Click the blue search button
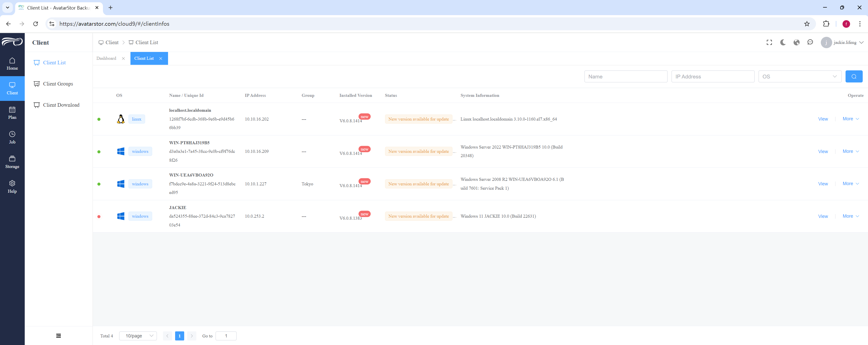868x345 pixels. point(854,76)
